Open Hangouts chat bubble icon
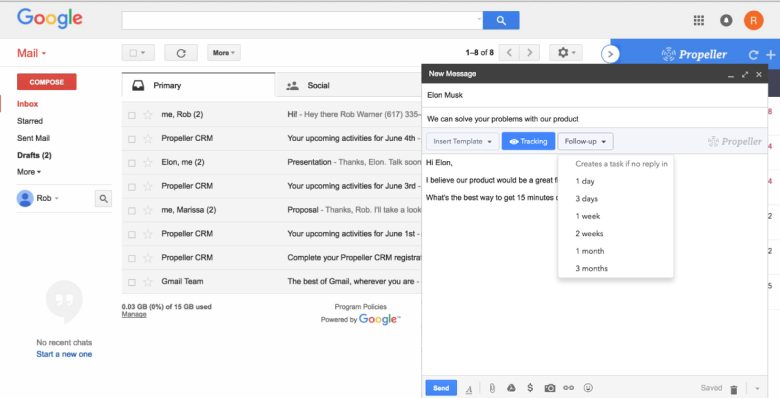The height and width of the screenshot is (398, 780). click(x=64, y=301)
